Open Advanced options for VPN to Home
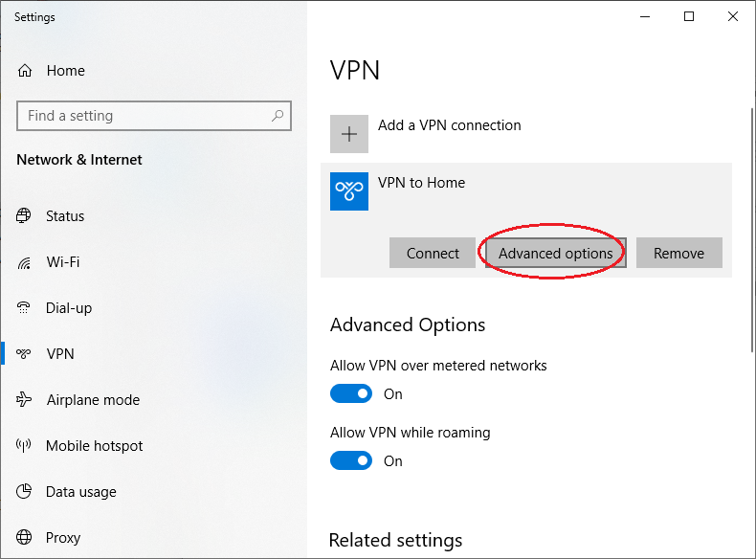Image resolution: width=756 pixels, height=559 pixels. point(555,254)
